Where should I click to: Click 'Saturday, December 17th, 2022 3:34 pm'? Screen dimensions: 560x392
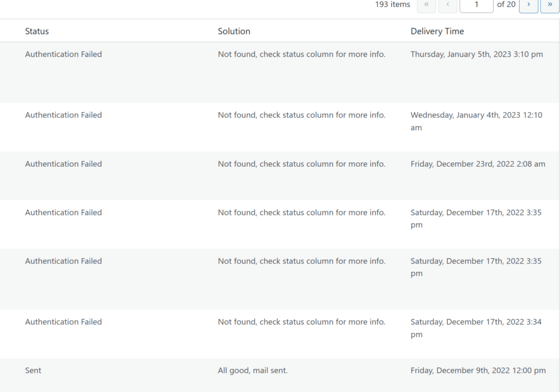pos(476,328)
